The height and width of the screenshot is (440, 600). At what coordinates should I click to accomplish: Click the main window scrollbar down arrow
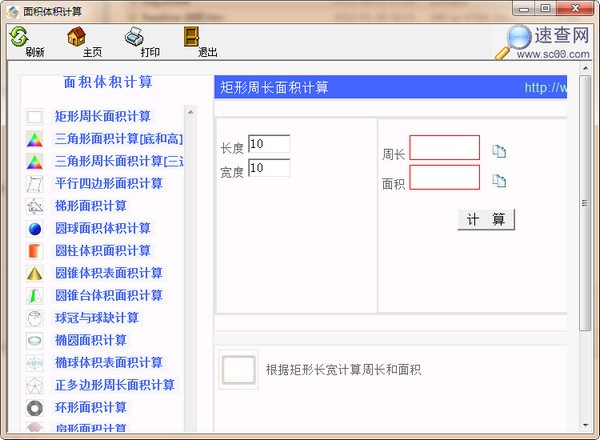[x=585, y=425]
